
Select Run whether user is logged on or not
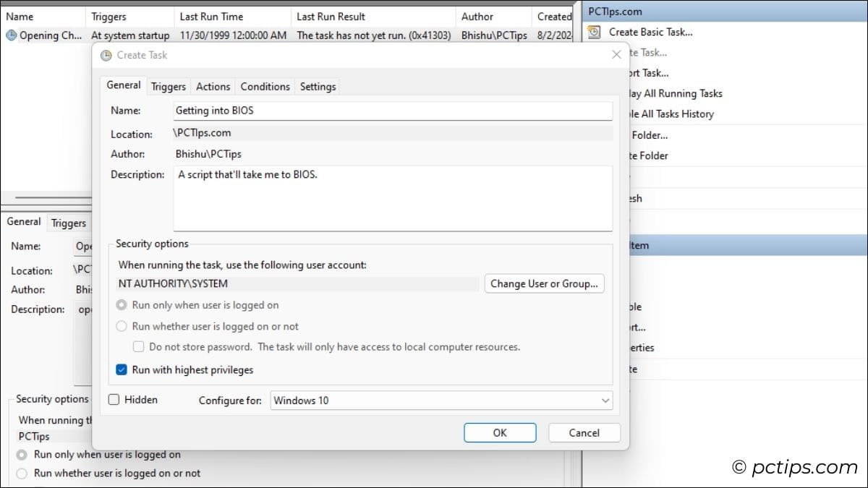coord(123,325)
